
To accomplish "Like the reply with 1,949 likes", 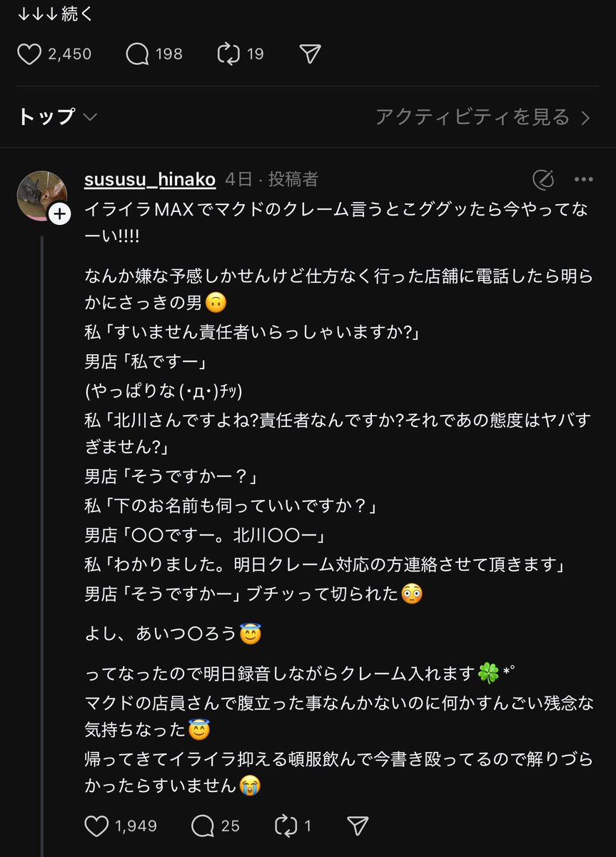I will (96, 826).
